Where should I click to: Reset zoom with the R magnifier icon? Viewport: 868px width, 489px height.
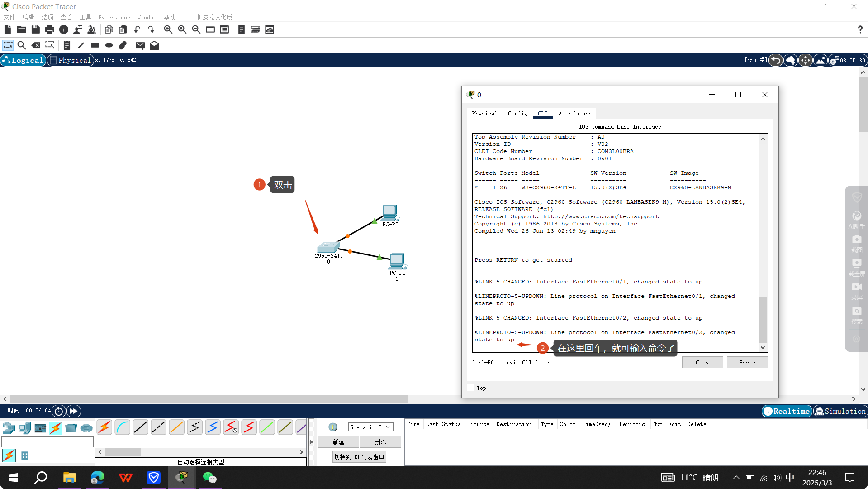(182, 30)
